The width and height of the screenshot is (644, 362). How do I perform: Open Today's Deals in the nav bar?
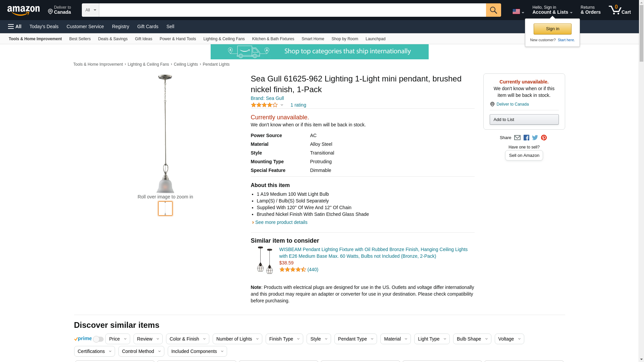pos(44,26)
